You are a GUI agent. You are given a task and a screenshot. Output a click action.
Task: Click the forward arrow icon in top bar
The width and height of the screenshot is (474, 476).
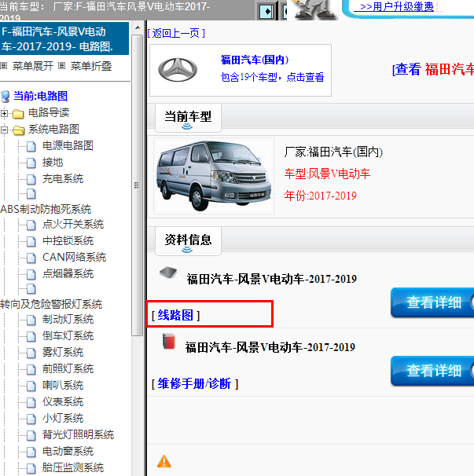266,12
